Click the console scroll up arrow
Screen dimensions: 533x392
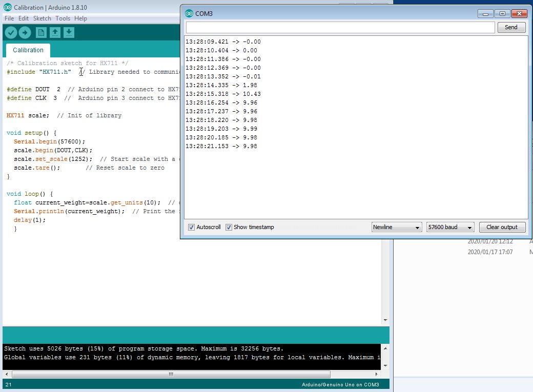point(385,348)
